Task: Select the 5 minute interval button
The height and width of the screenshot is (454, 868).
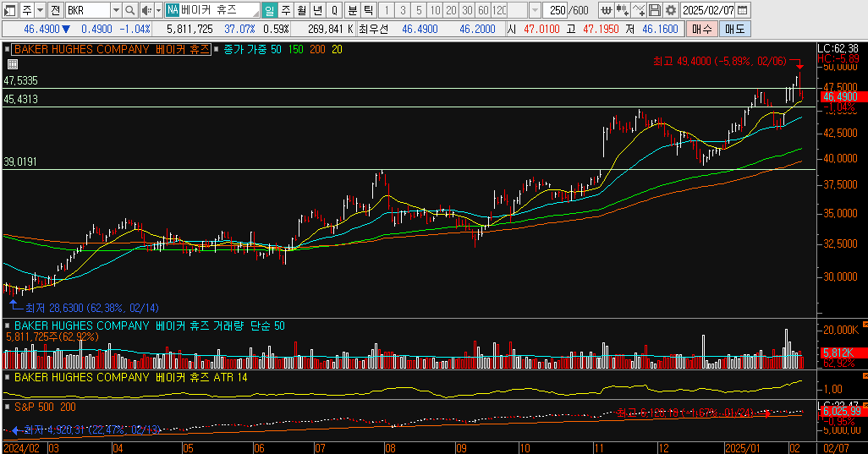Action: pyautogui.click(x=419, y=10)
